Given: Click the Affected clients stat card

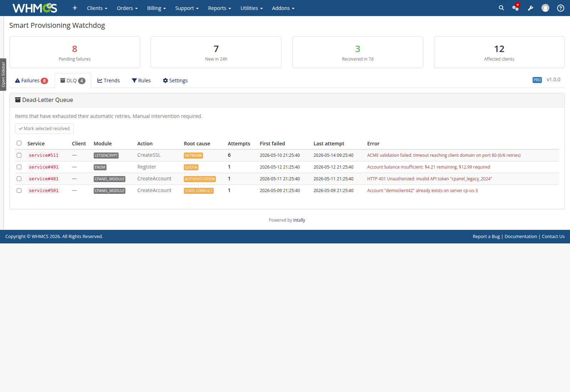Looking at the screenshot, I should (x=499, y=52).
